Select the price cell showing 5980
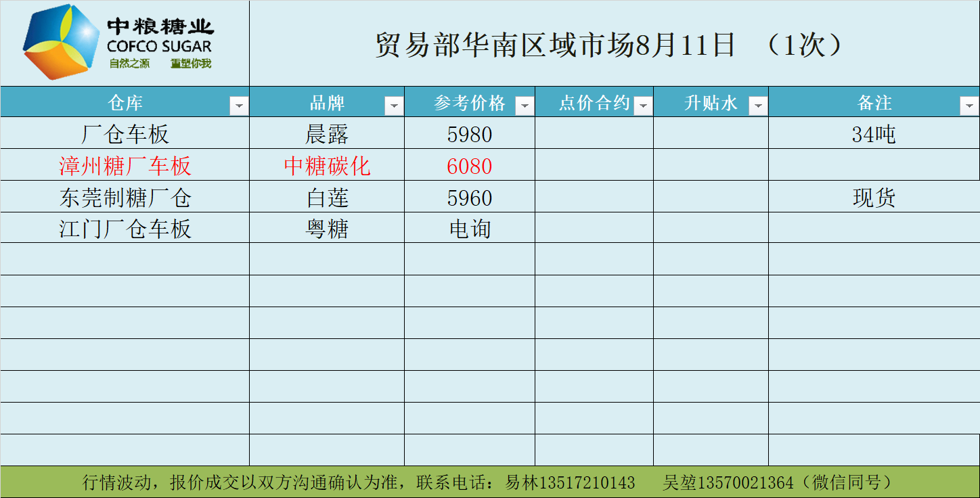The width and height of the screenshot is (980, 498). coord(470,134)
